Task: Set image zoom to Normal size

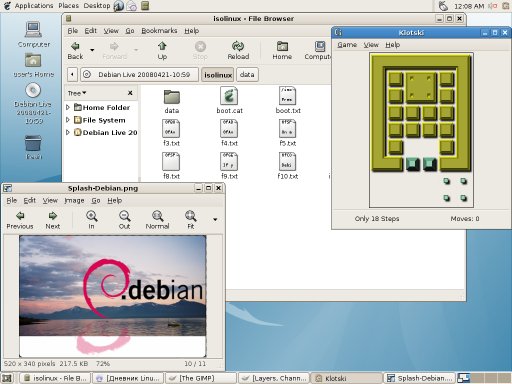Action: (x=157, y=220)
